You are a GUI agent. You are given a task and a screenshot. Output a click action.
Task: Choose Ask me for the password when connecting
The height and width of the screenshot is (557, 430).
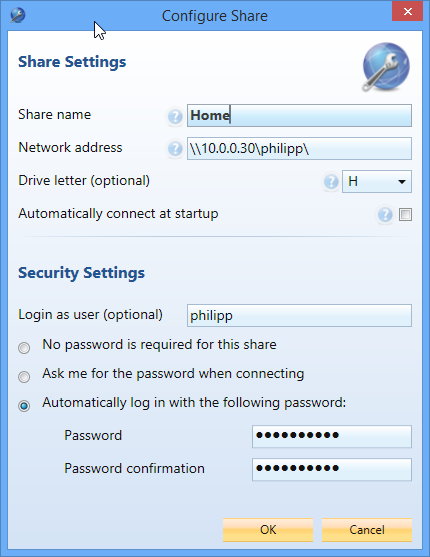(24, 377)
